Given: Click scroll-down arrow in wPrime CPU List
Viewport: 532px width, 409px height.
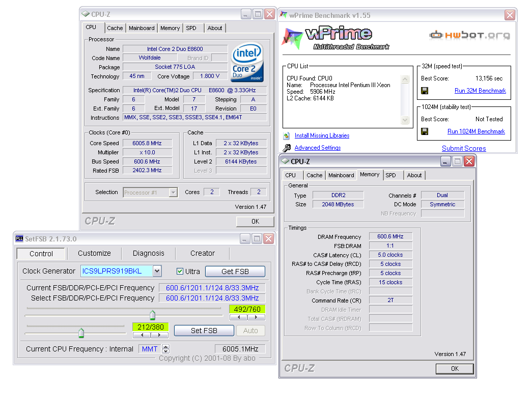Looking at the screenshot, I should click(x=405, y=120).
